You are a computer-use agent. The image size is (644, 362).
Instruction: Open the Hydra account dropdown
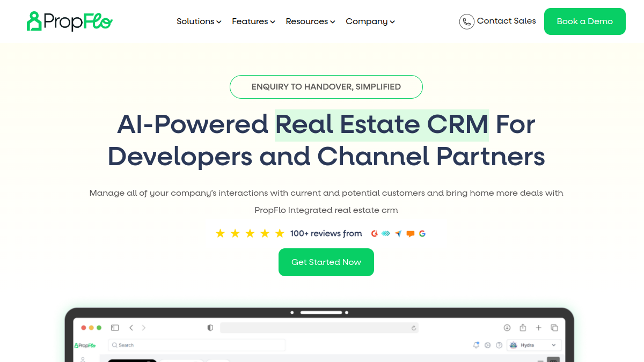click(x=533, y=345)
